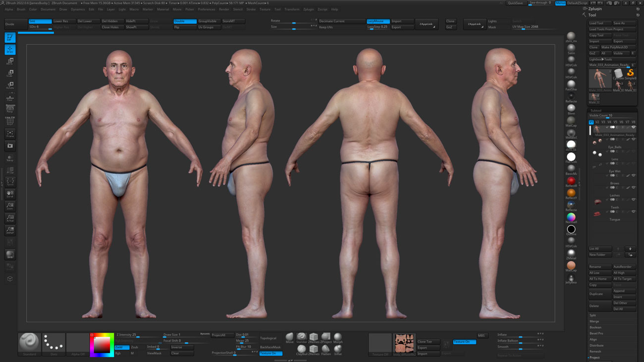Hide the Eye_Balls subtool visibility
This screenshot has height=362, width=644.
(x=634, y=138)
